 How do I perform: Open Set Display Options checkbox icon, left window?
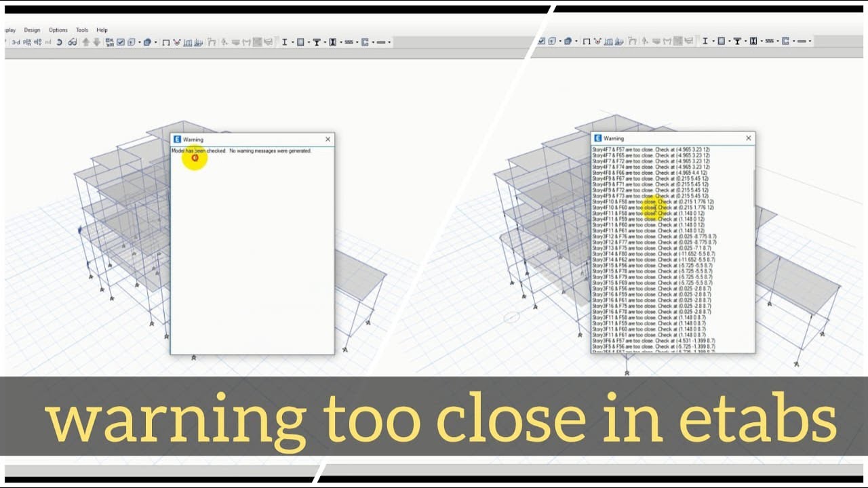click(121, 42)
